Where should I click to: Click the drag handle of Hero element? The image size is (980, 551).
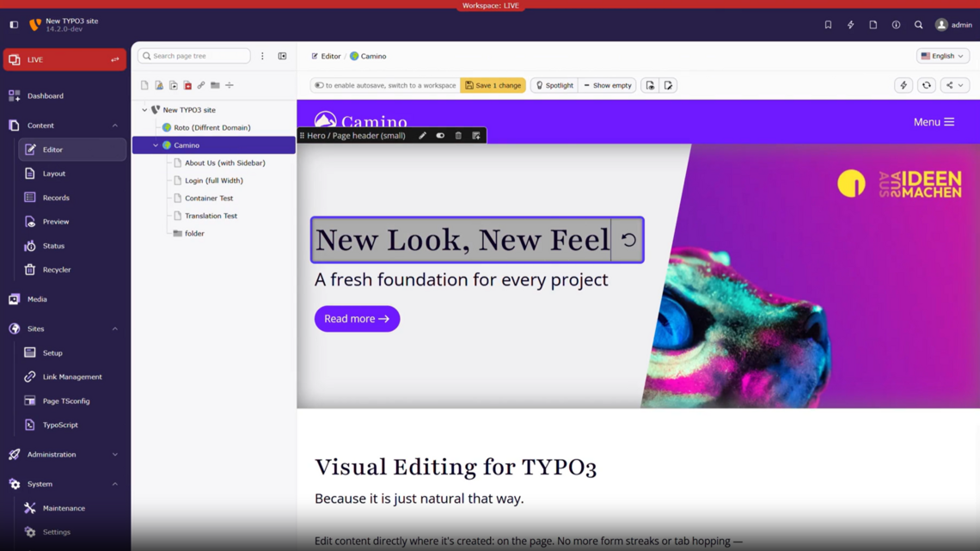pyautogui.click(x=303, y=136)
